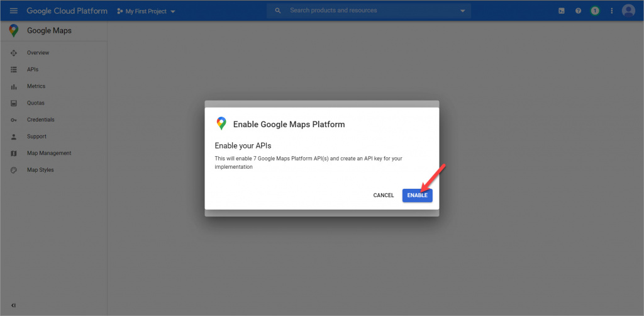The height and width of the screenshot is (316, 644).
Task: View notifications badge in top bar
Action: 594,11
